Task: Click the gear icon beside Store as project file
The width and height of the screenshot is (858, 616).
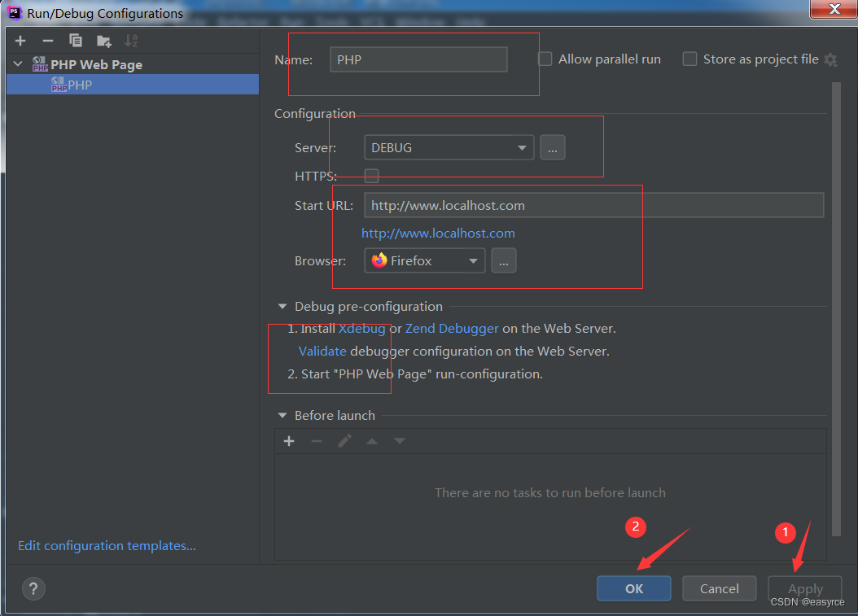Action: 830,59
